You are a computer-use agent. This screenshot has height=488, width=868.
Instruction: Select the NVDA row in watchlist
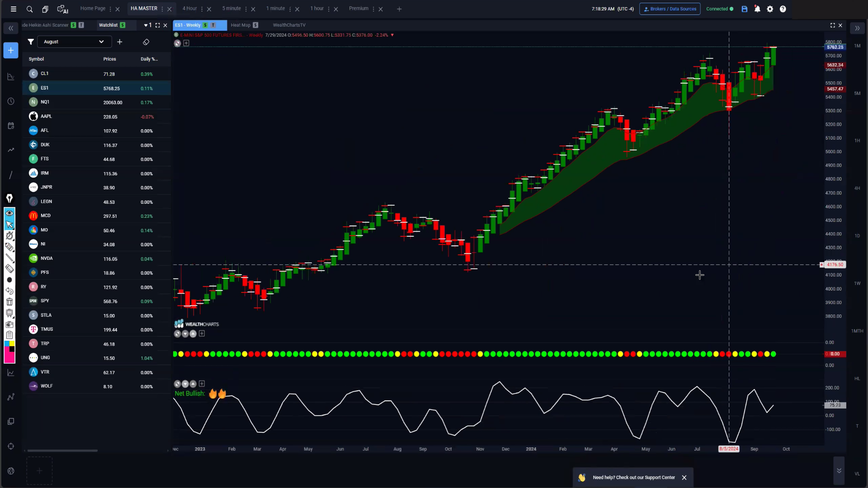tap(97, 259)
